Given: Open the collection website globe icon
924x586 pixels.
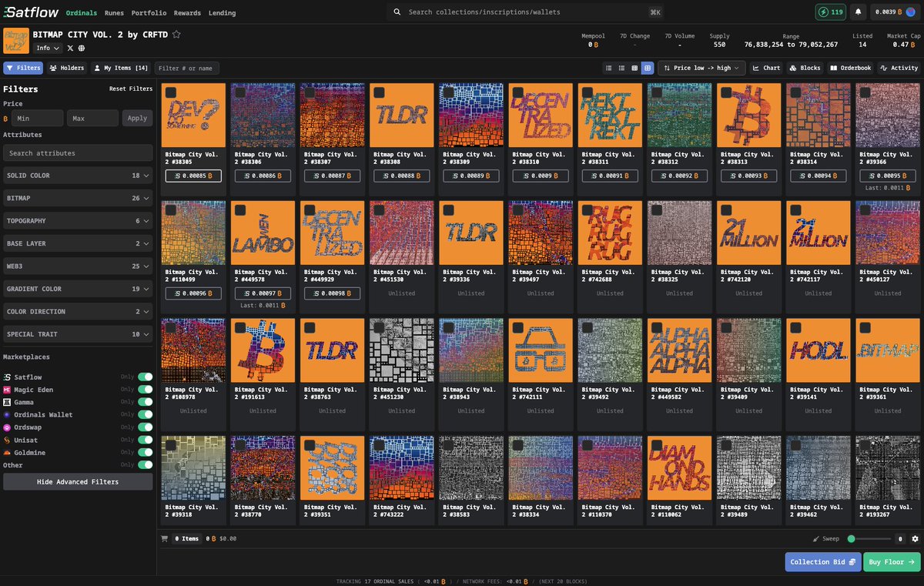Looking at the screenshot, I should click(82, 48).
